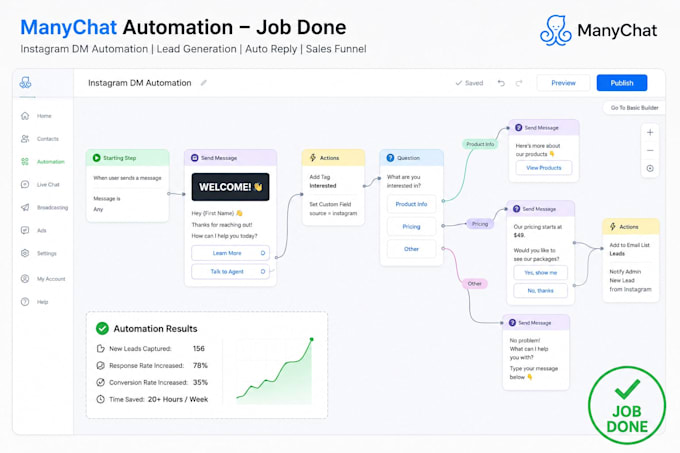The height and width of the screenshot is (453, 680).
Task: Click 'New Leads Captured: 156' row
Action: pos(150,349)
